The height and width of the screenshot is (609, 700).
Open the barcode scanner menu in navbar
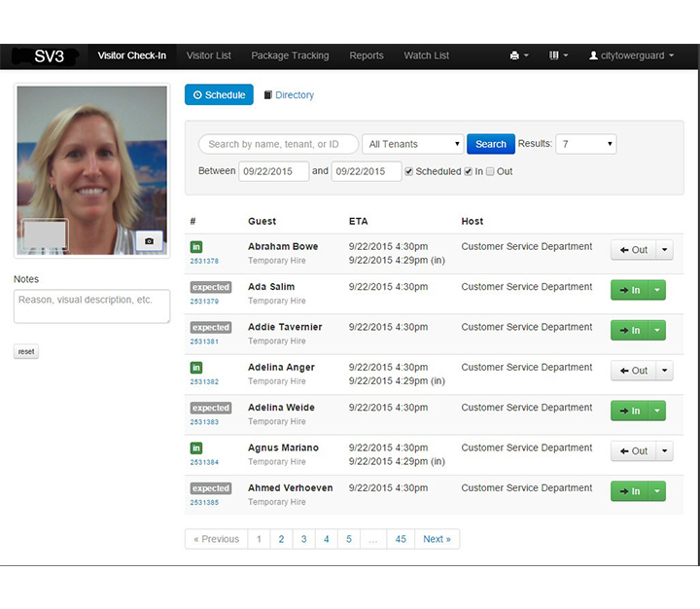tap(558, 55)
